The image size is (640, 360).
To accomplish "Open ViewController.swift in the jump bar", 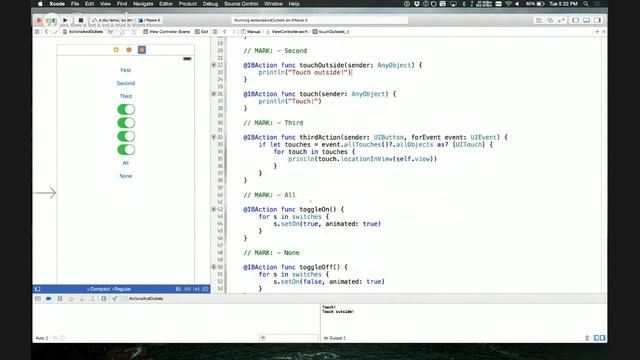I will (x=287, y=31).
